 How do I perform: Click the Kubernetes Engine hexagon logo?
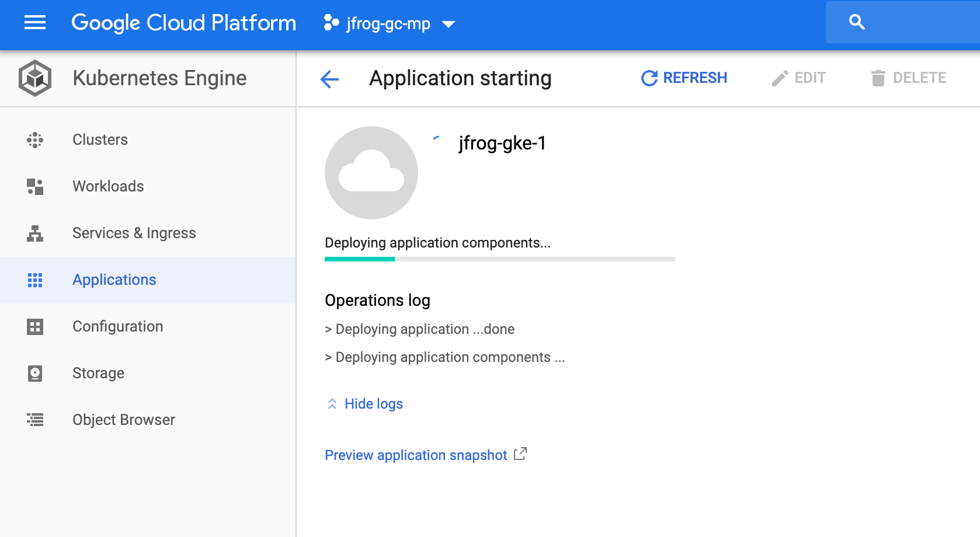pyautogui.click(x=35, y=78)
